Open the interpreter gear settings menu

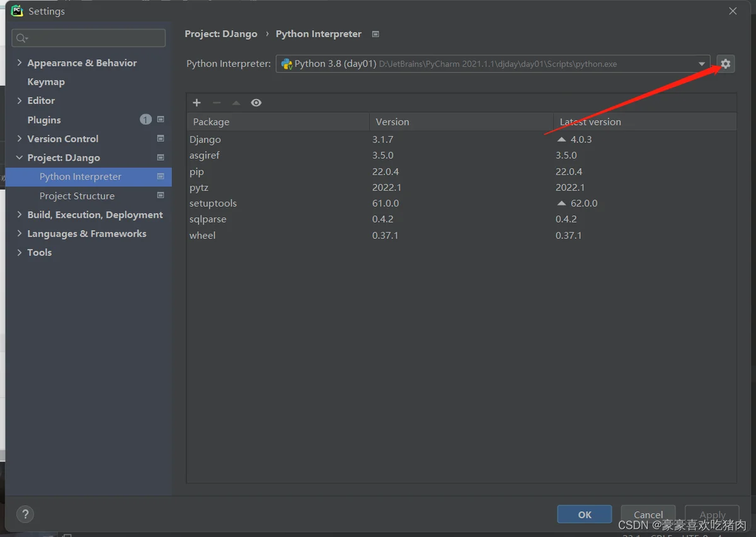tap(725, 64)
